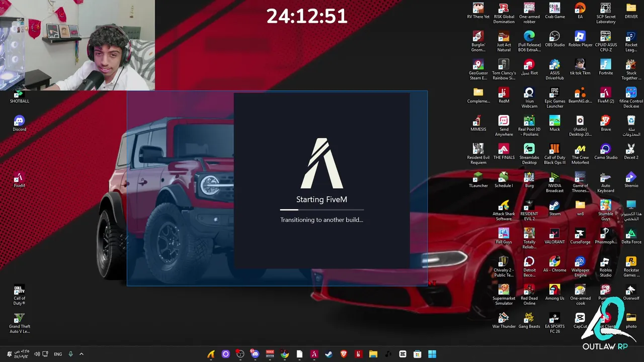Open volume control in system tray
This screenshot has height=362, width=644.
(37, 354)
